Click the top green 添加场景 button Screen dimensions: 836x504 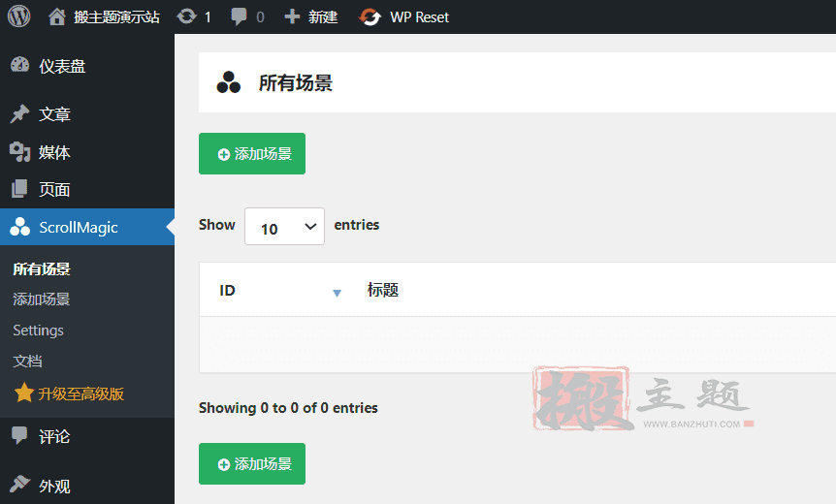[252, 153]
